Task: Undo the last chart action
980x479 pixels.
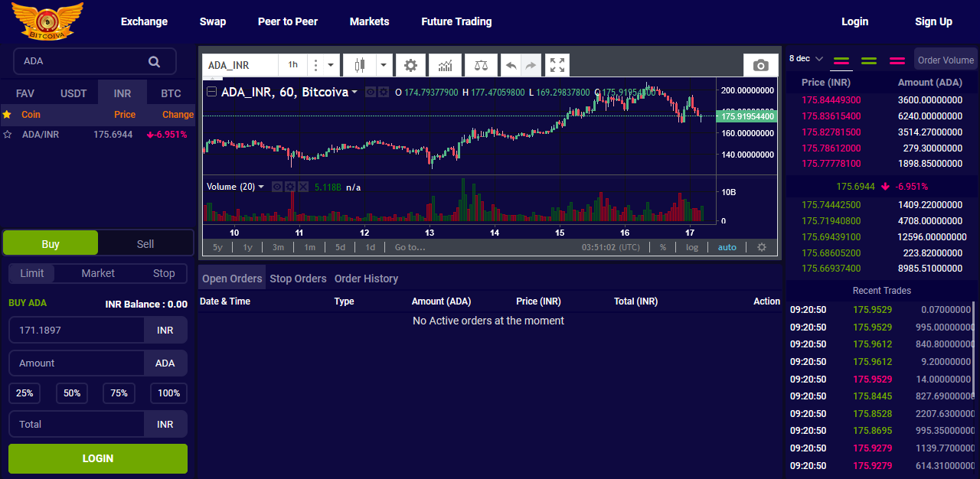Action: coord(511,66)
